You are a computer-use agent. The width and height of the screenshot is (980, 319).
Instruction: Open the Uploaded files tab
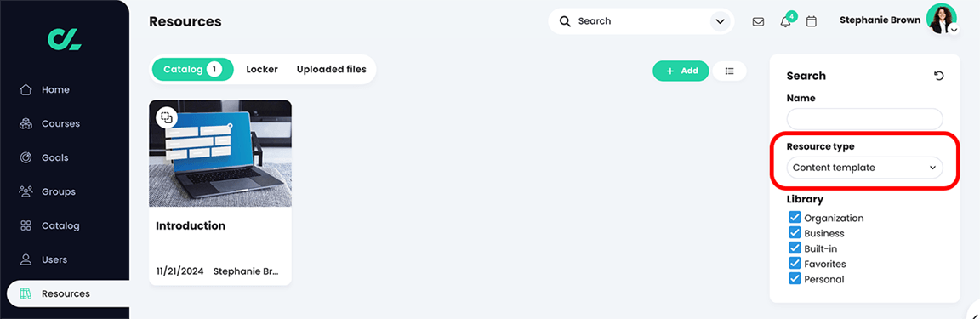coord(331,70)
